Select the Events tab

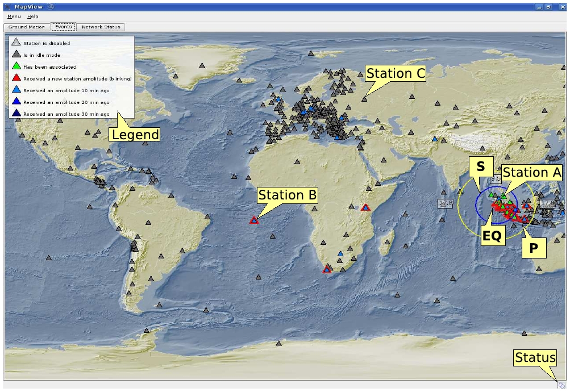[x=63, y=27]
